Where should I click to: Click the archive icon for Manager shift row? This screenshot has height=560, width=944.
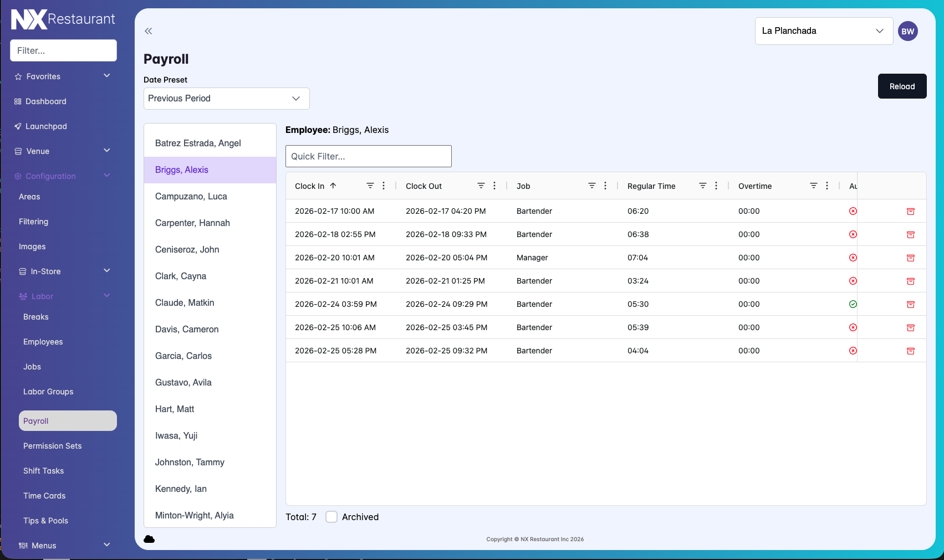point(910,258)
